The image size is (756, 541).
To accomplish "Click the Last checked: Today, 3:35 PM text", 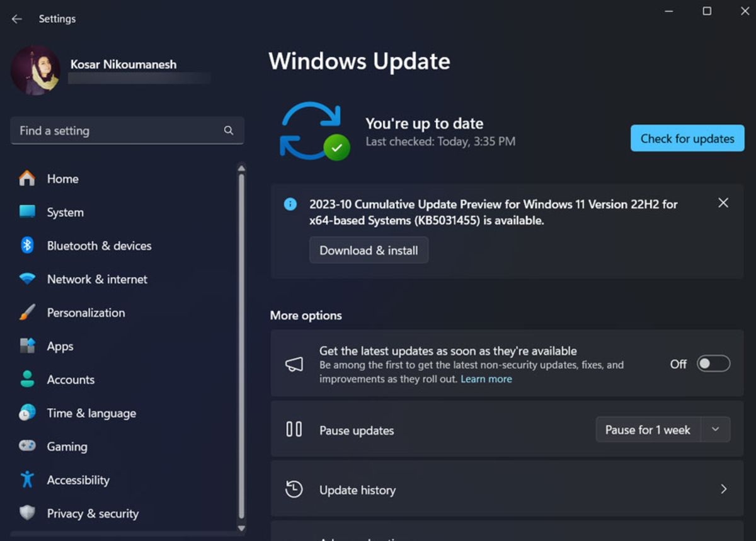I will pos(440,142).
